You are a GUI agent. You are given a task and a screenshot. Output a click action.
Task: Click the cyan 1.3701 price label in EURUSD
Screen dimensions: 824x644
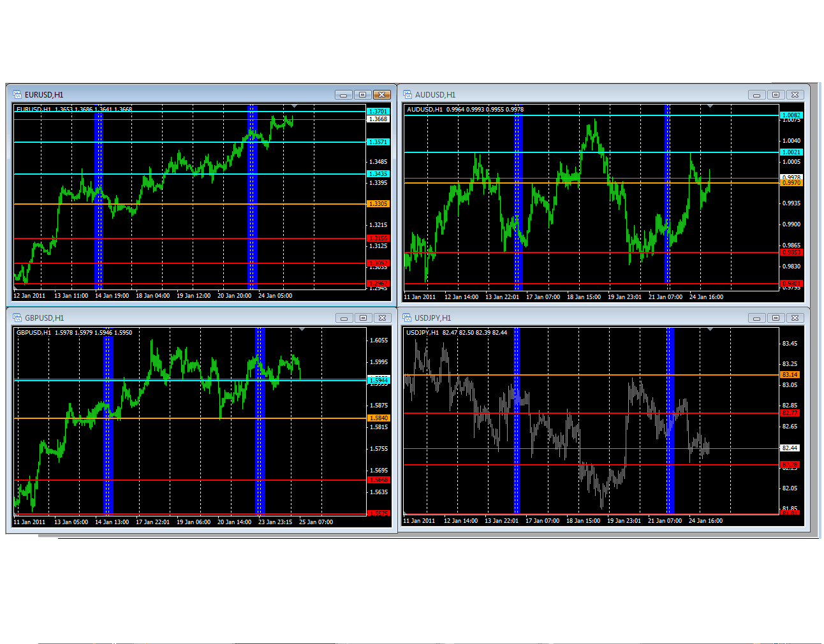(x=378, y=112)
